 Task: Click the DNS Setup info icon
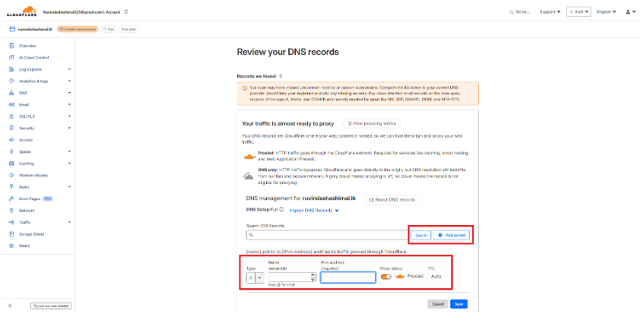(x=281, y=210)
